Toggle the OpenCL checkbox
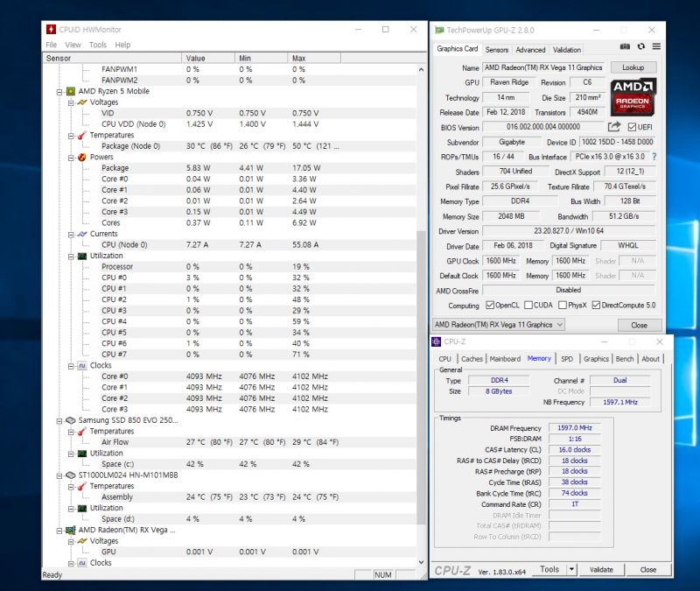 [x=490, y=305]
